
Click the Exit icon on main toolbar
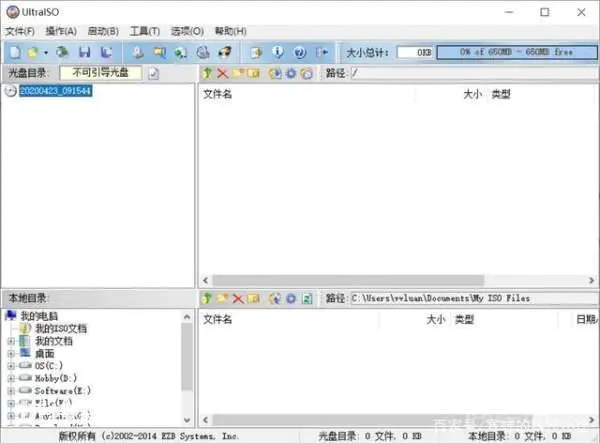(322, 52)
